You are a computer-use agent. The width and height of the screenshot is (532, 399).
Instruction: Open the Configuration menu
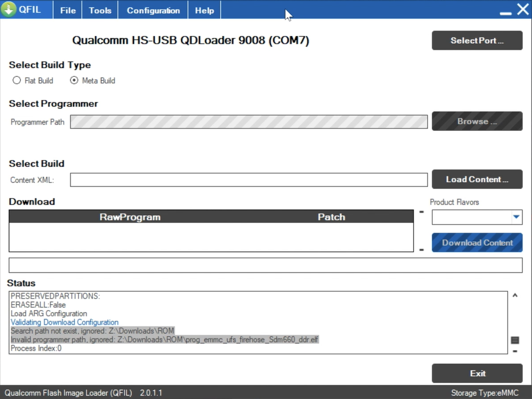pos(153,10)
